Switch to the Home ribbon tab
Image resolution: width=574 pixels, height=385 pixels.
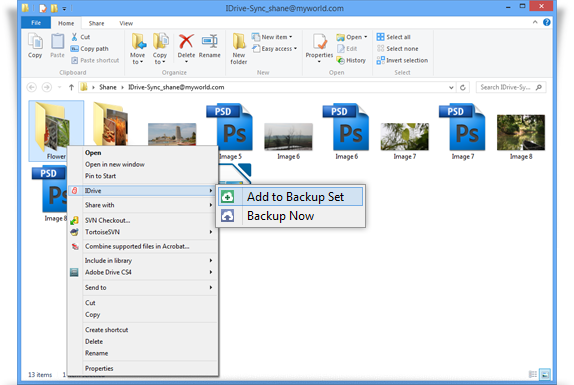click(66, 23)
